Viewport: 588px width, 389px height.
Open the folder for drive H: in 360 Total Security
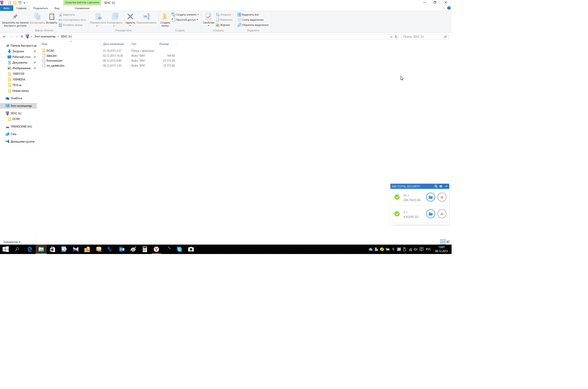[x=430, y=197]
